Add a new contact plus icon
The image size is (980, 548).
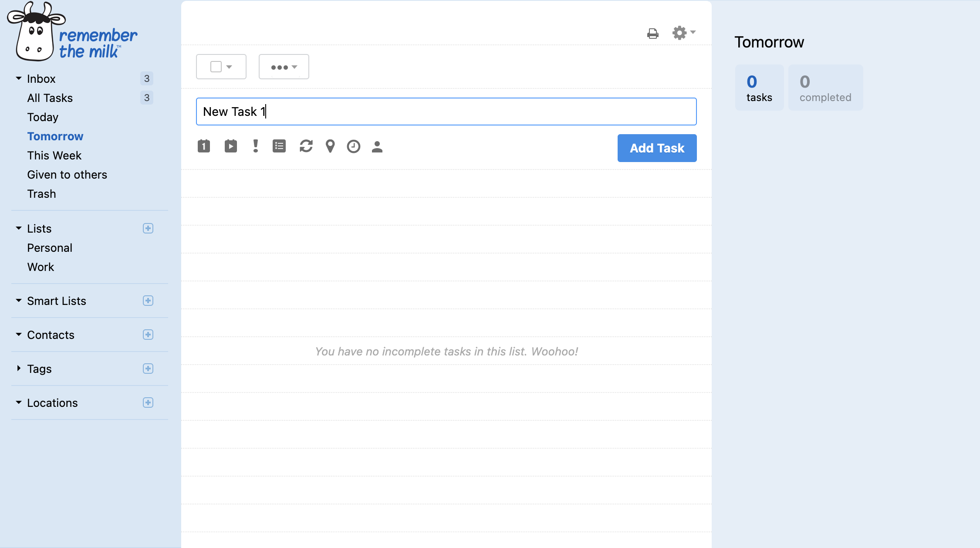point(148,335)
